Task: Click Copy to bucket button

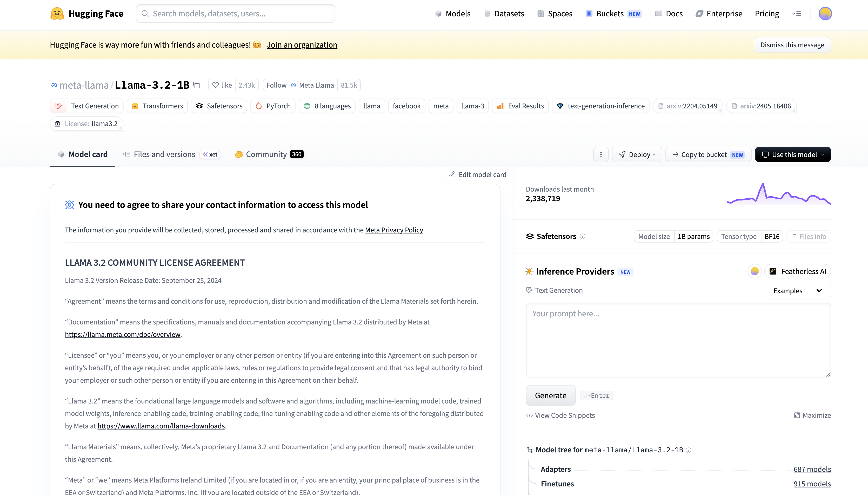Action: pyautogui.click(x=708, y=154)
